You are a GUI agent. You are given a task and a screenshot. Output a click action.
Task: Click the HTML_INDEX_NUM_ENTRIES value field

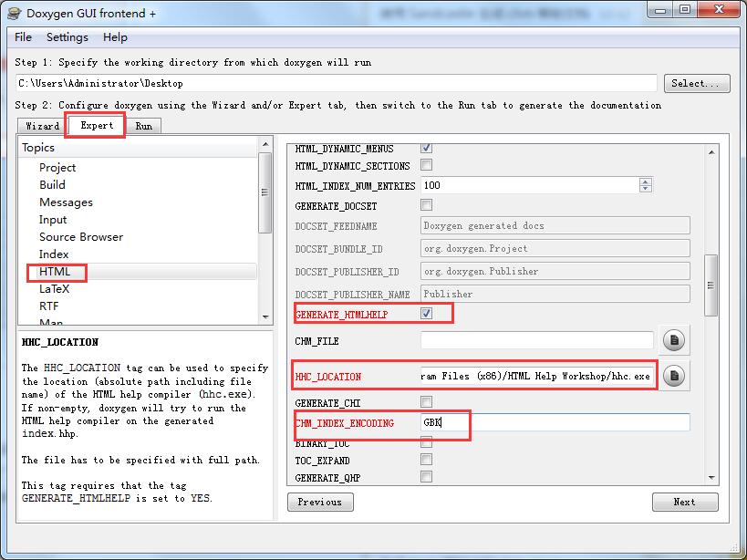point(530,185)
